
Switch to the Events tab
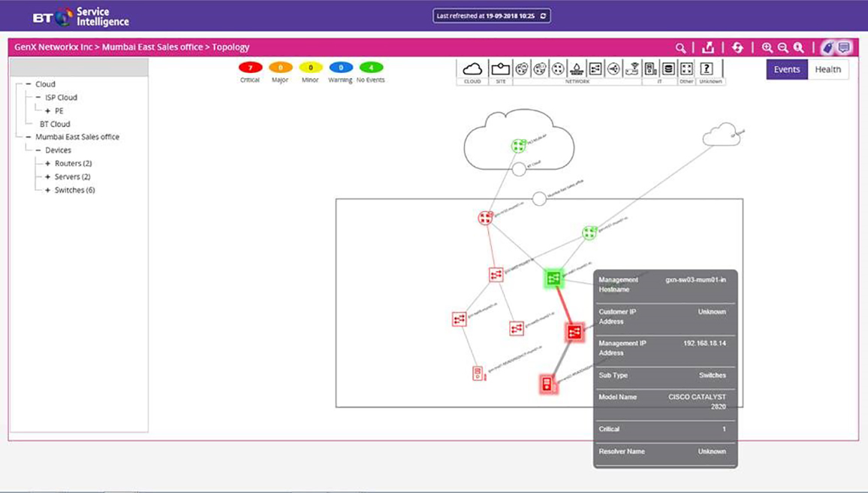tap(786, 69)
